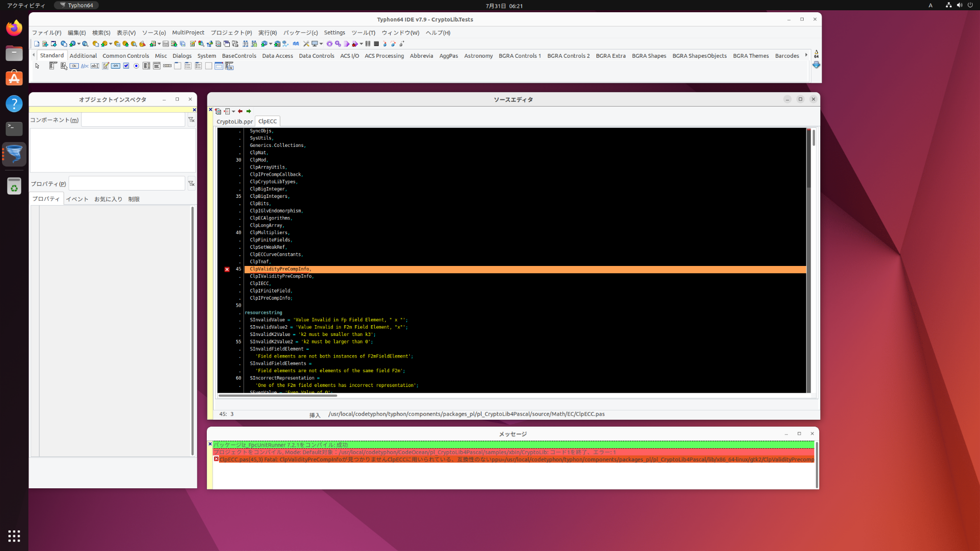Select the arrow pointer in component palette
This screenshot has height=551, width=980.
[37, 66]
